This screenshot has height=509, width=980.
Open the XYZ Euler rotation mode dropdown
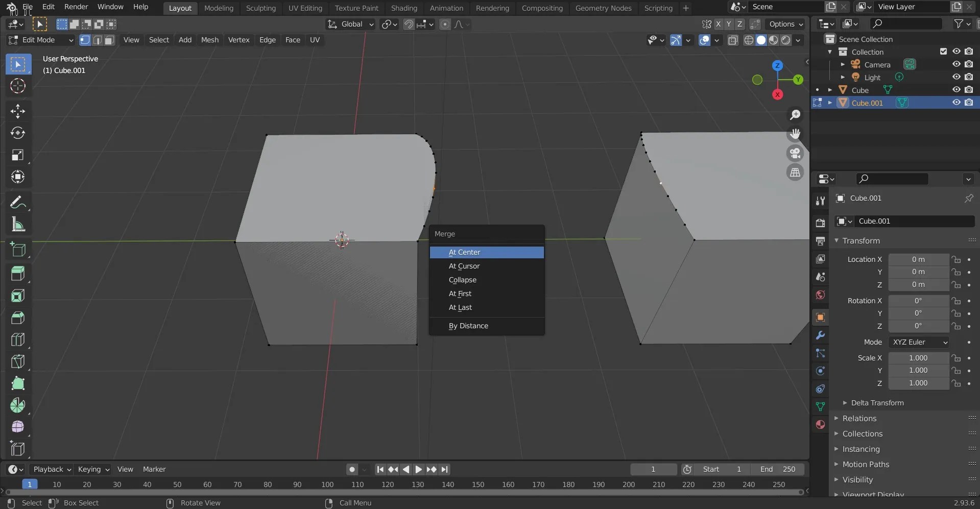coord(919,342)
